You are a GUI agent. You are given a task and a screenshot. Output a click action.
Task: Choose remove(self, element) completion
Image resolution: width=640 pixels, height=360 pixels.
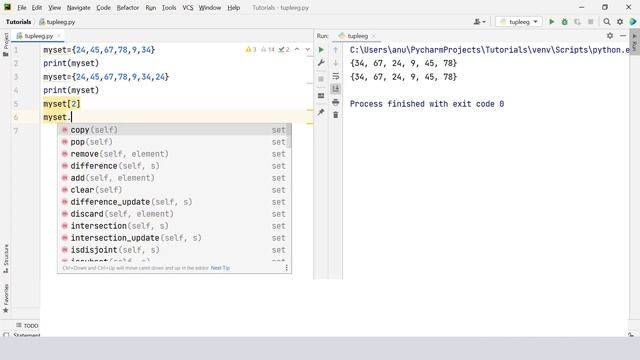tap(173, 154)
